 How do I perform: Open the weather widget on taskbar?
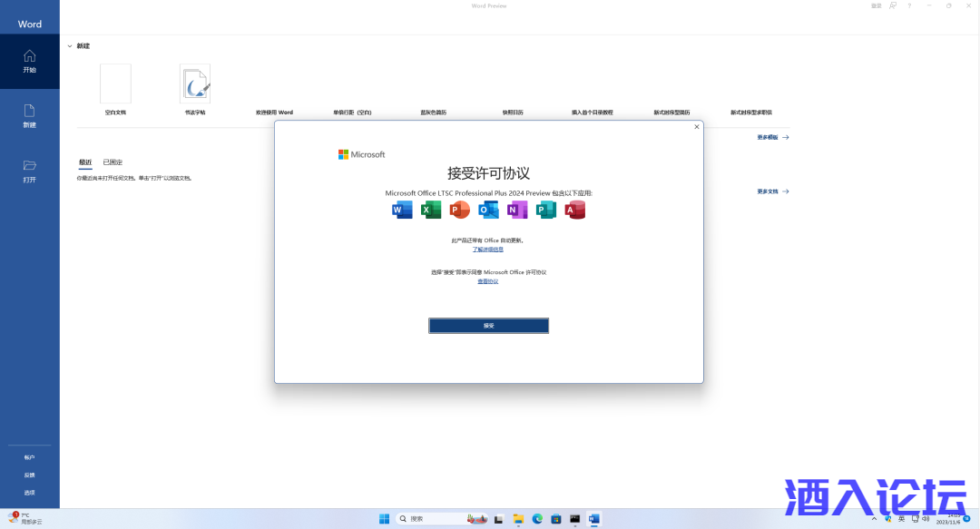25,518
